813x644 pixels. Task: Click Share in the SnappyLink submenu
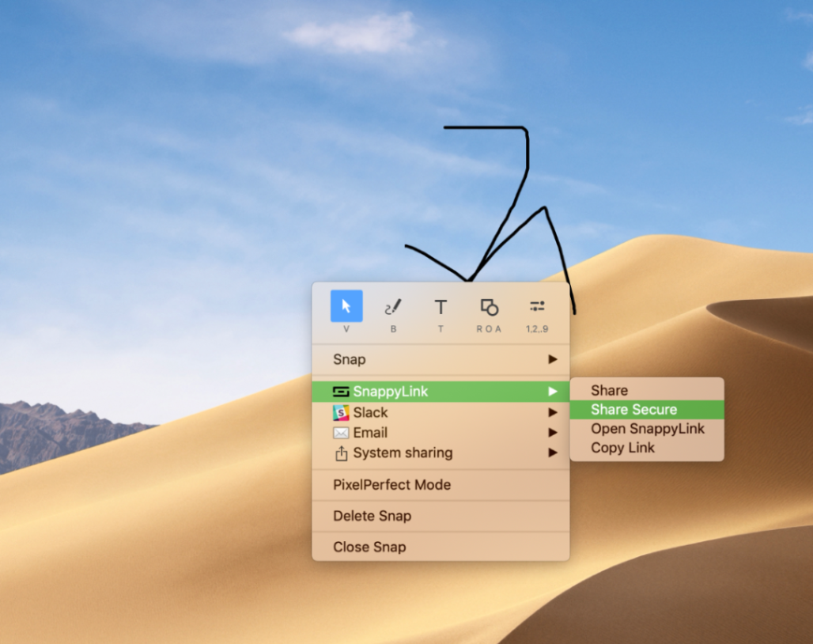[647, 391]
